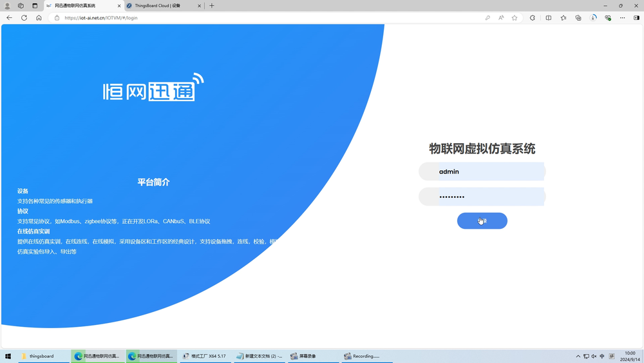Click the blue login button
Screen dimensions: 644x363
coord(482,221)
